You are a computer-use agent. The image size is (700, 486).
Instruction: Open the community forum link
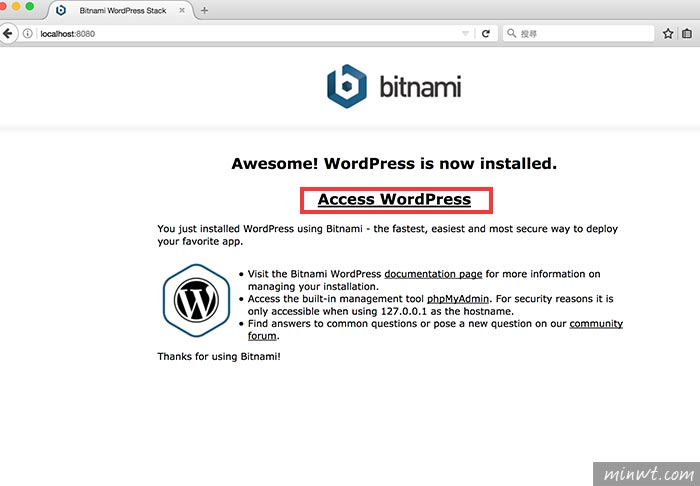click(596, 324)
